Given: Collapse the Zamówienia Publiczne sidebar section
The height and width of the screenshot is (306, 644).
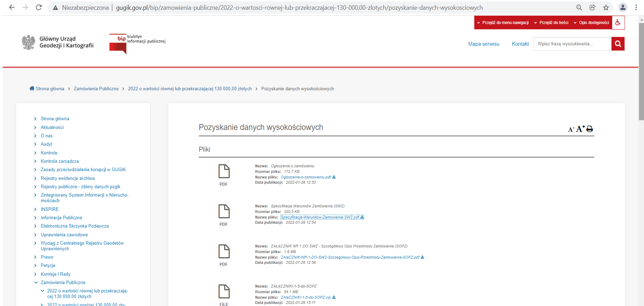Looking at the screenshot, I should (x=36, y=283).
